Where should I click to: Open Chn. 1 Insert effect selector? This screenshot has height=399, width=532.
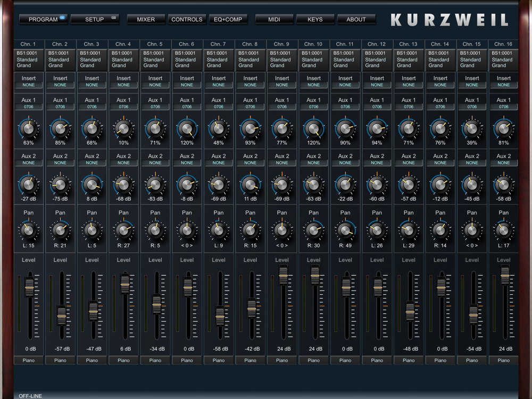click(29, 85)
